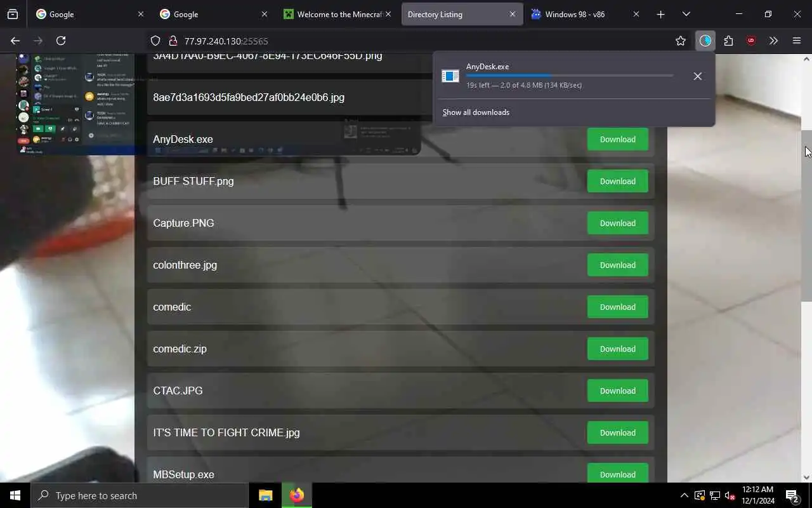This screenshot has width=812, height=508.
Task: Download BUFF STUFF.png
Action: [617, 181]
